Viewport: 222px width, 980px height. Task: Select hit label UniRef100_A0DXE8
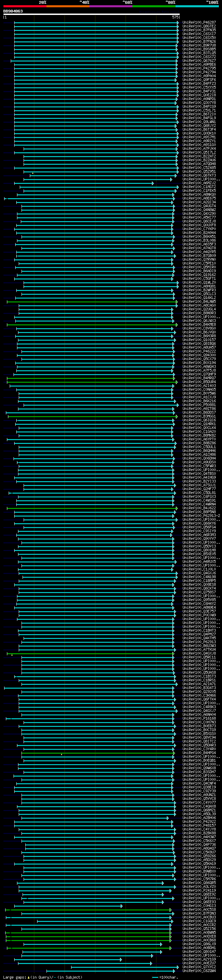(x=199, y=936)
